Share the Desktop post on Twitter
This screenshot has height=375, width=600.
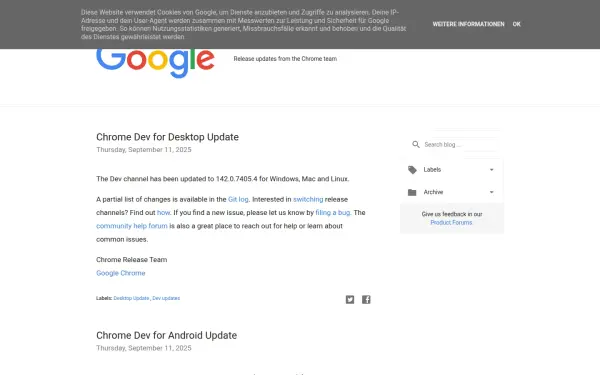tap(350, 299)
